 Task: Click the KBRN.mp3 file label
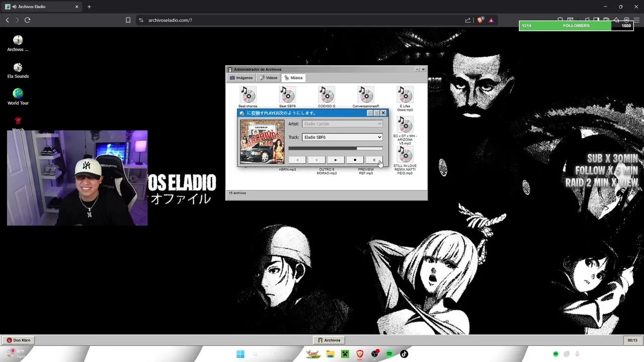(x=287, y=169)
